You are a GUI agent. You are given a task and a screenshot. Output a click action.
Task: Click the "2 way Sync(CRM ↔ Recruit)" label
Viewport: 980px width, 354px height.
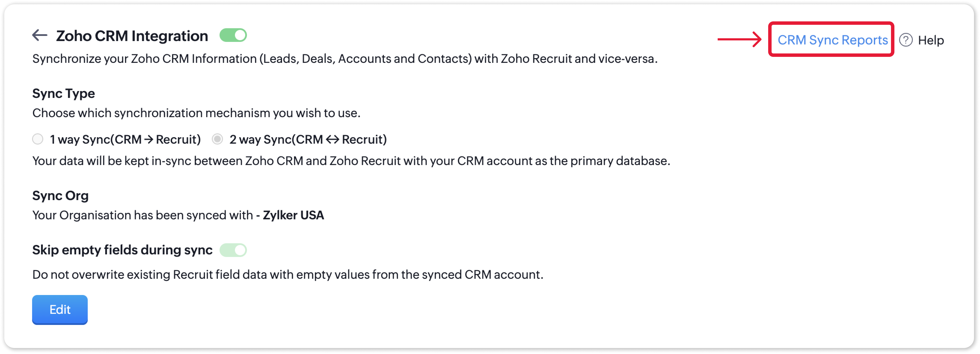(x=308, y=140)
